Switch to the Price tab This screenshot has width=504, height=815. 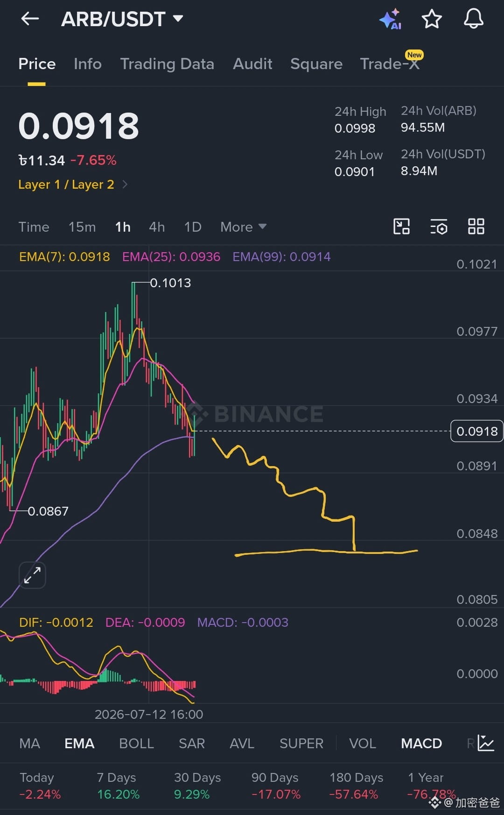pyautogui.click(x=37, y=64)
